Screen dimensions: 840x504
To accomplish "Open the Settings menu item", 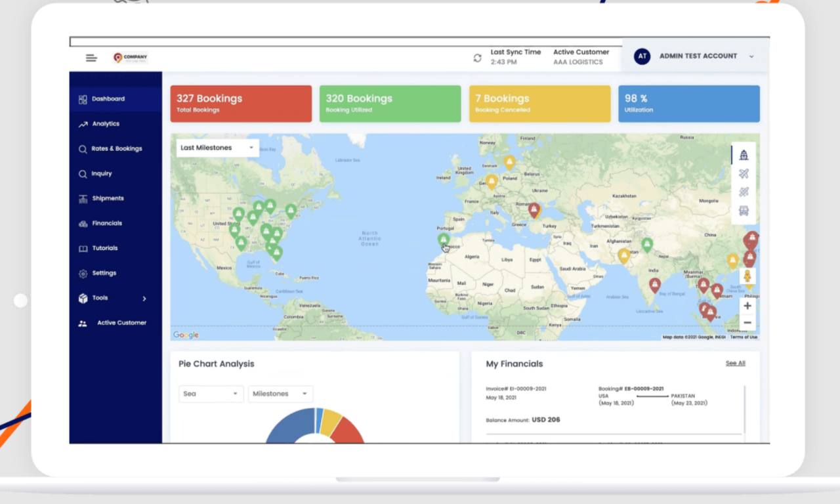I will coord(115,274).
